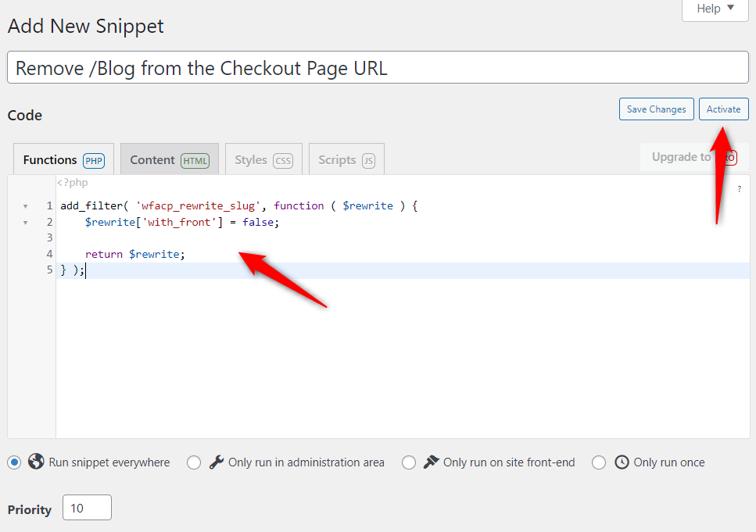Click the globe icon for run everywhere
The image size is (756, 532).
pyautogui.click(x=36, y=462)
